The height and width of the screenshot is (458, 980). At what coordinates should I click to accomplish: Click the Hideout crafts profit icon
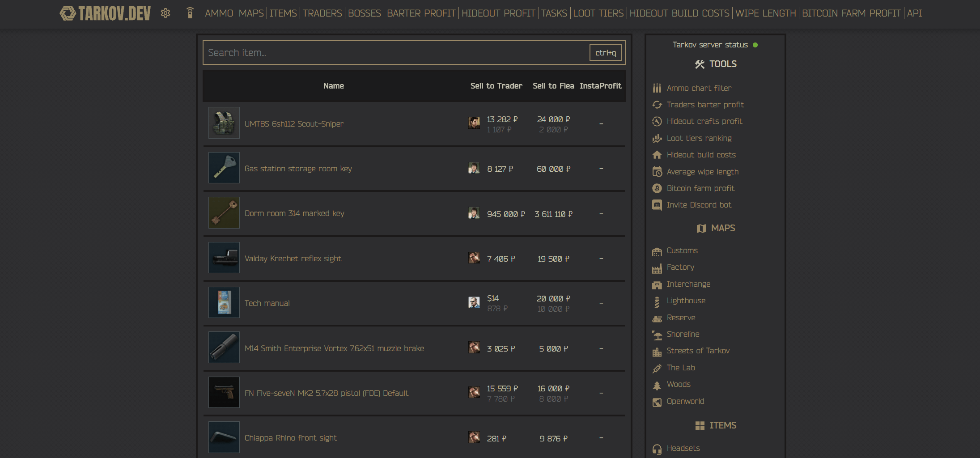pos(657,121)
